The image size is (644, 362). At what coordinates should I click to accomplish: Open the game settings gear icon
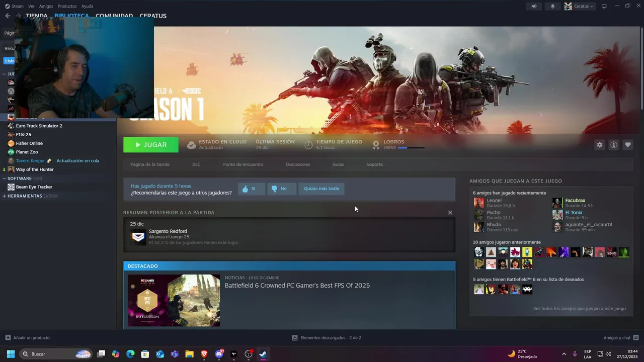pos(599,145)
